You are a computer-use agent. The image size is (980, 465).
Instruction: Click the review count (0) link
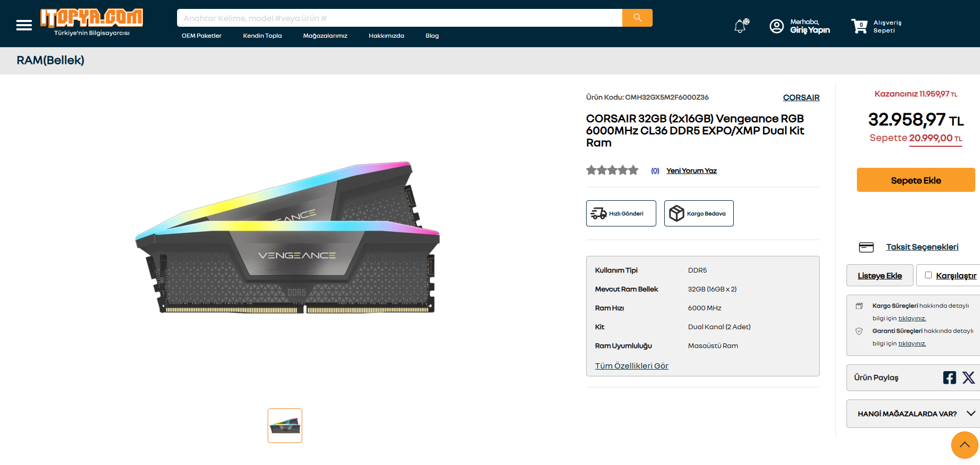click(655, 170)
